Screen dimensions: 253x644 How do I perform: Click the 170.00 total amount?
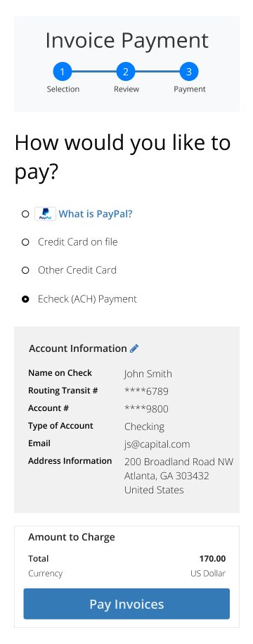pos(212,559)
